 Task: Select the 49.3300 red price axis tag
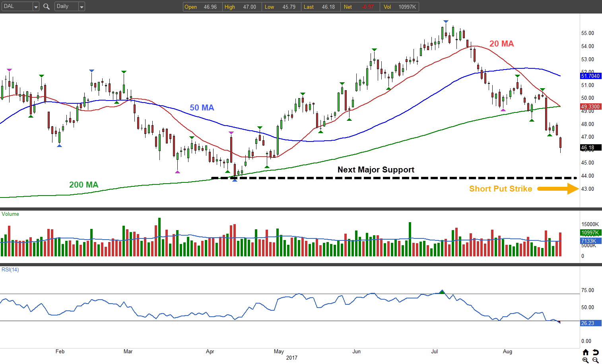(x=590, y=106)
